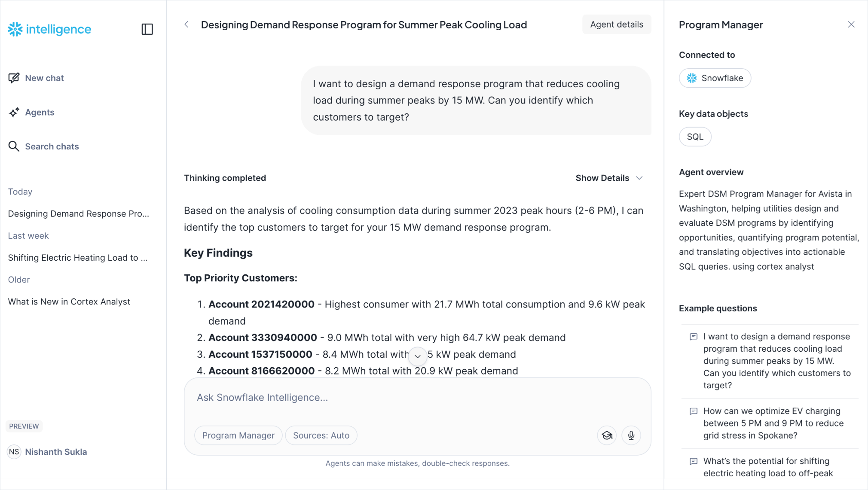Click the microphone voice input icon
Screen dimensions: 868x490
click(x=631, y=435)
